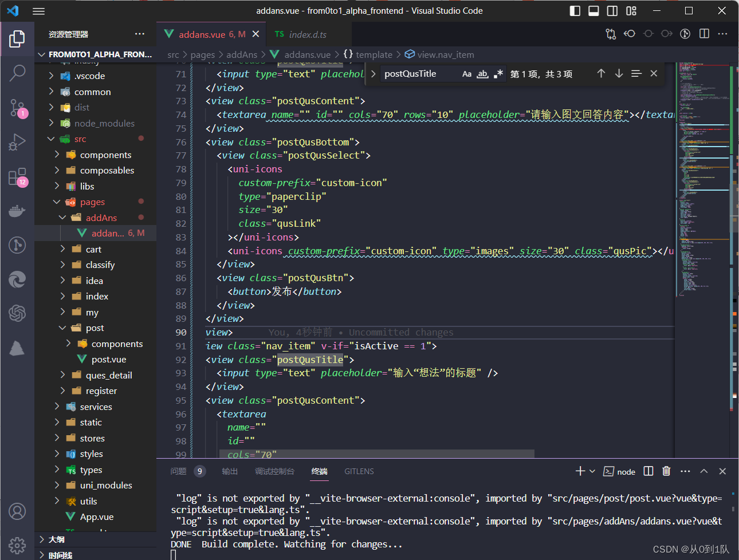Expand the find widget replace chevron
Screen dimensions: 739x560
(x=373, y=74)
